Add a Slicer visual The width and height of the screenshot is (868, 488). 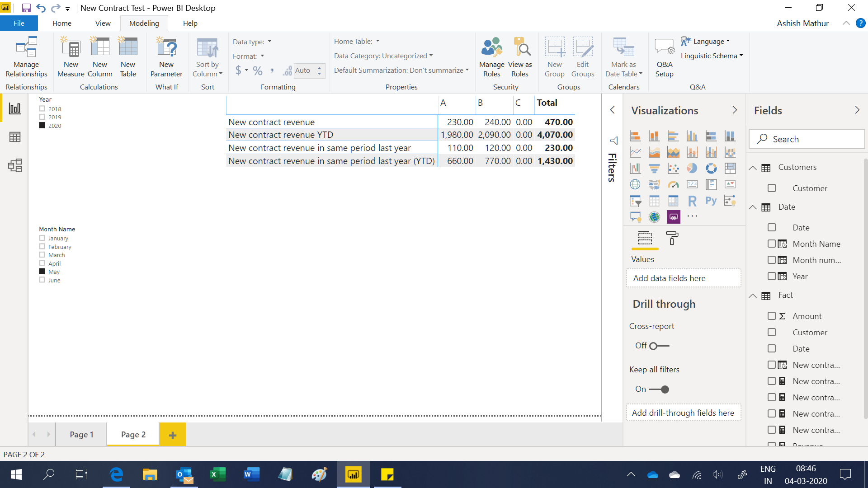tap(635, 201)
